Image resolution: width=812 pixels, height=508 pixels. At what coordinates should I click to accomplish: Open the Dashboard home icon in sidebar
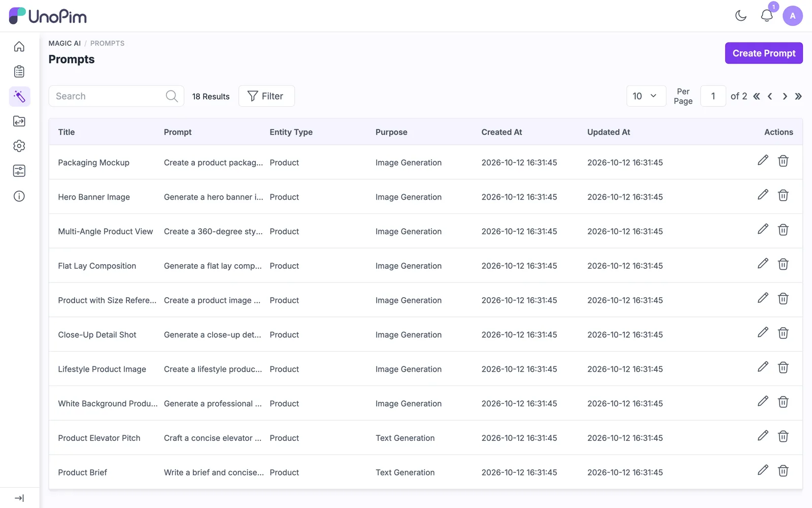(19, 47)
